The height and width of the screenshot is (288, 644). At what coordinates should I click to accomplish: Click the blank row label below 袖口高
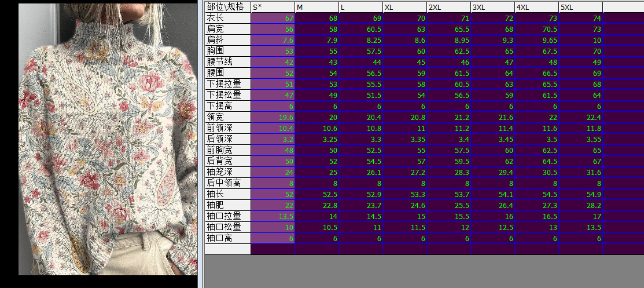click(x=228, y=249)
